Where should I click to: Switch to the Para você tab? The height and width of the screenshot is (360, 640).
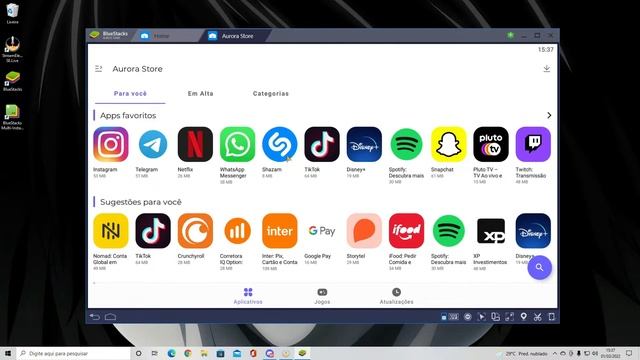[130, 93]
